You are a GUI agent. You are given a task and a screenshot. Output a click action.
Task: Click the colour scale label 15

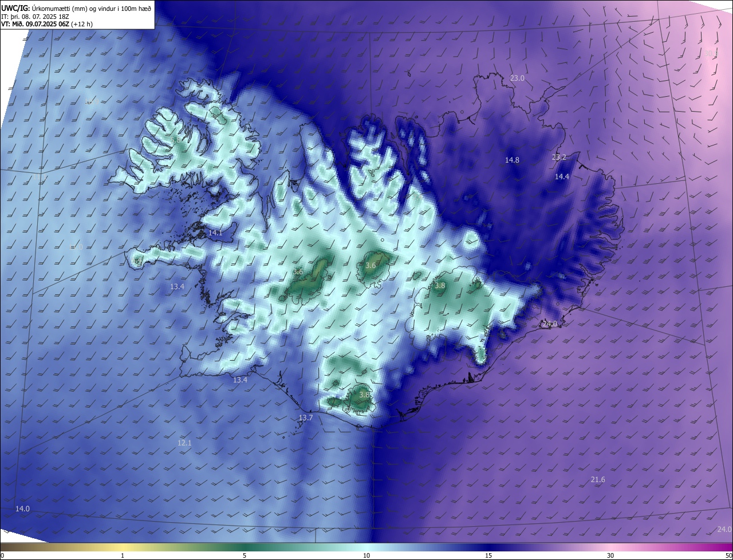488,555
